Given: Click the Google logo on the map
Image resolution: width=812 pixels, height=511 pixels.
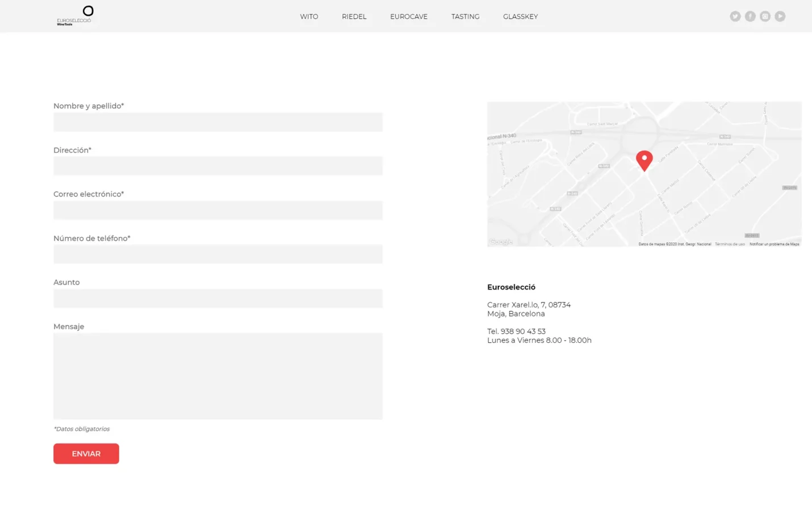Looking at the screenshot, I should click(x=501, y=242).
